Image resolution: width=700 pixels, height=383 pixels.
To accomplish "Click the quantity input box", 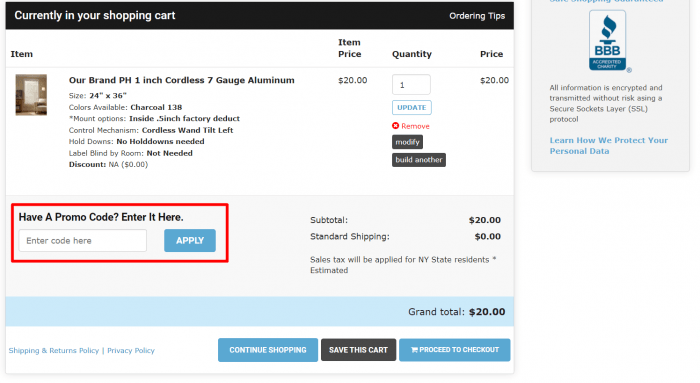I will coord(411,84).
